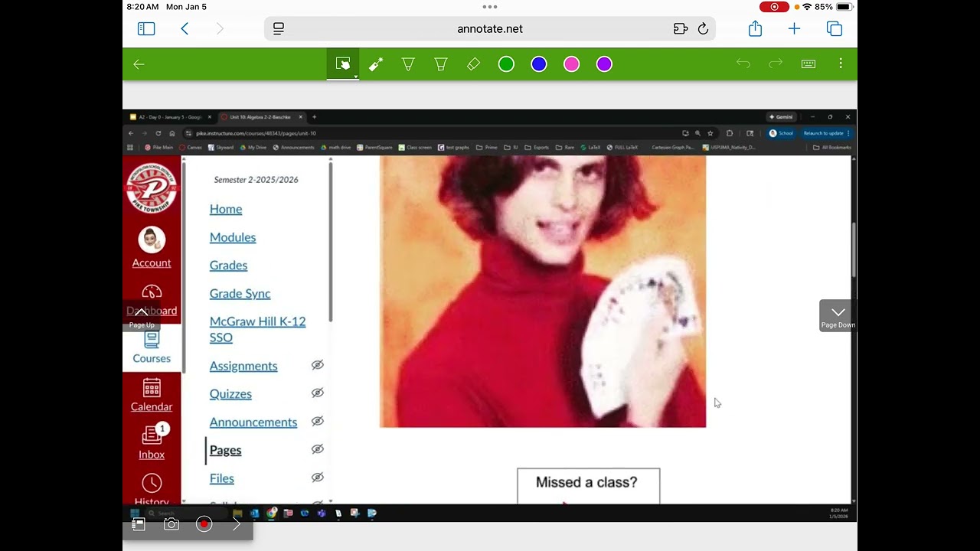Toggle the Files hidden eye icon
Screen dimensions: 980x551
318,478
